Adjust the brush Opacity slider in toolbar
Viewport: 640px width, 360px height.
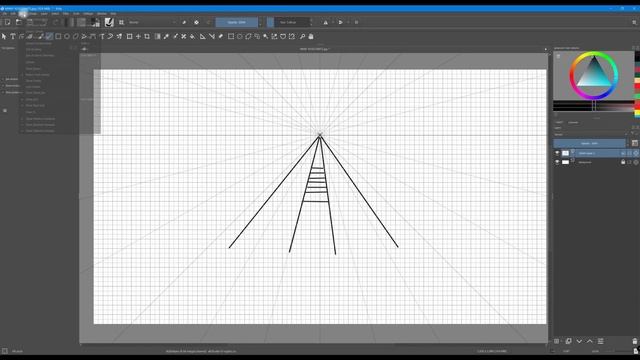coord(237,22)
